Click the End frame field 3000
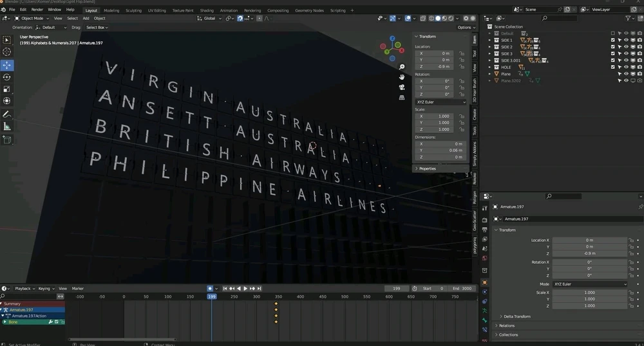The width and height of the screenshot is (644, 346). coord(462,289)
